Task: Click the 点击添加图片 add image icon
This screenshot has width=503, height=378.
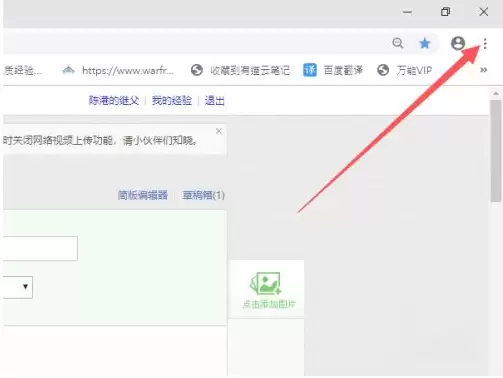Action: click(x=266, y=284)
